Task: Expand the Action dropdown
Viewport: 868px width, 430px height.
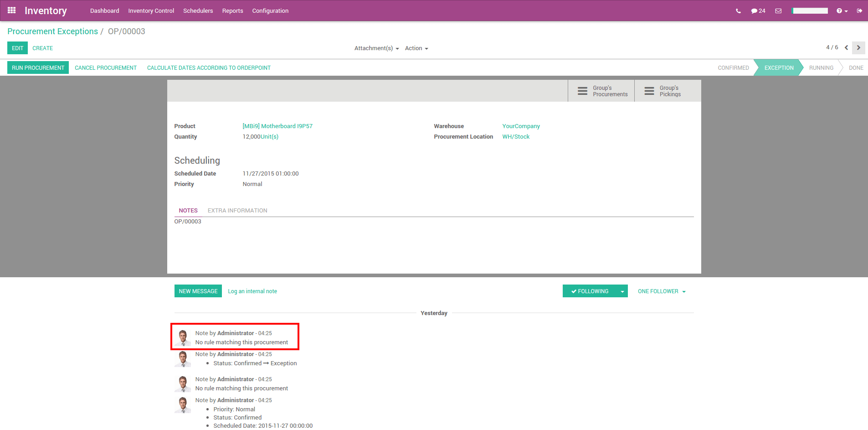Action: (416, 48)
